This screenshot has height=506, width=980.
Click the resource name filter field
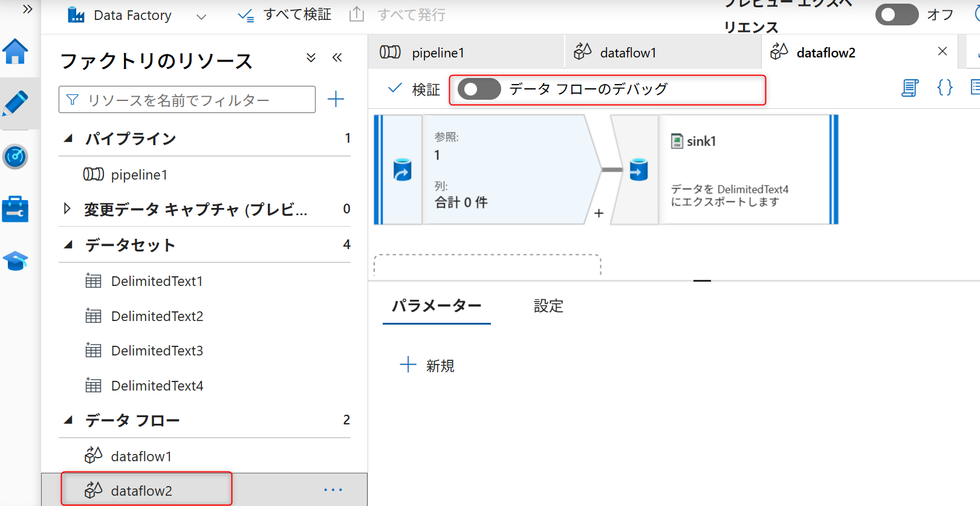click(x=187, y=99)
